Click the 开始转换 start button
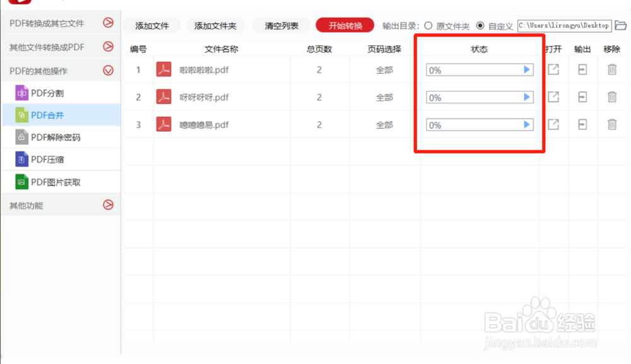Image resolution: width=631 pixels, height=364 pixels. tap(345, 26)
